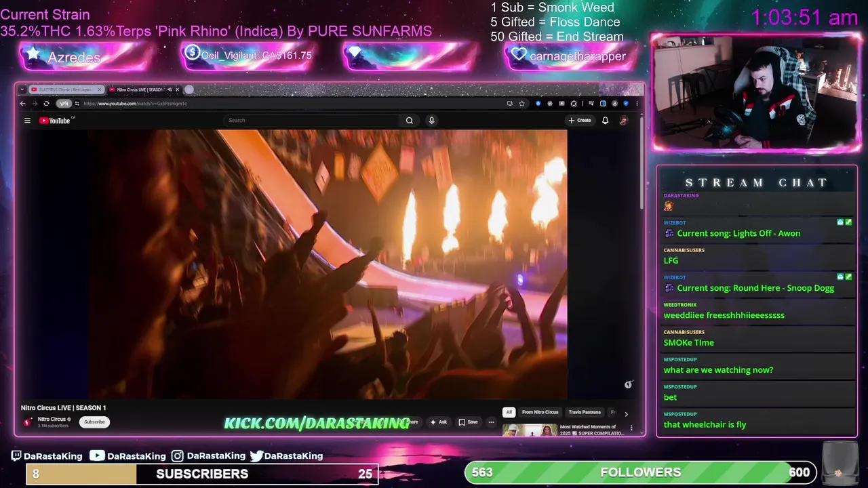
Task: Open the new tab button
Action: point(189,89)
